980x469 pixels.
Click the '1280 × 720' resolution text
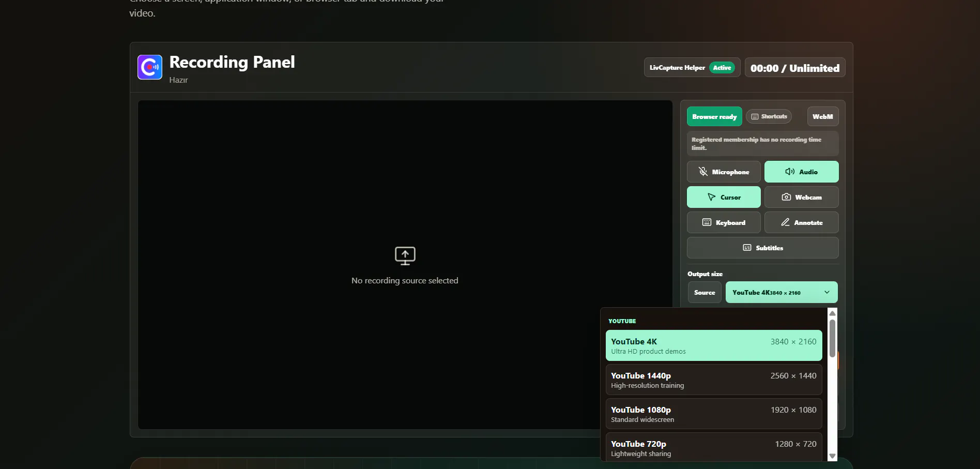click(795, 444)
